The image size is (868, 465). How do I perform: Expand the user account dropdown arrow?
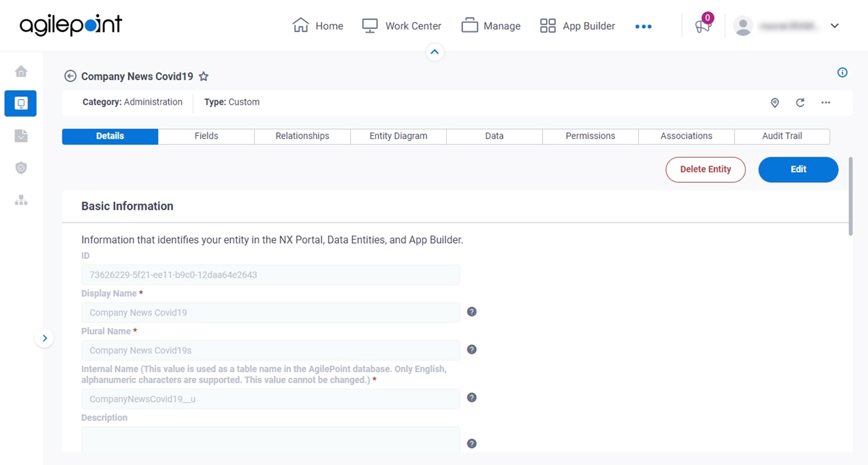835,26
